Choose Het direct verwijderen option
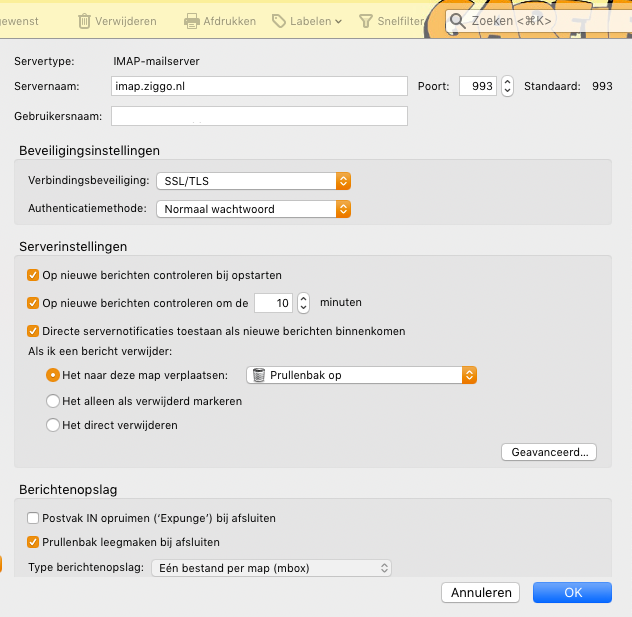 [x=53, y=425]
